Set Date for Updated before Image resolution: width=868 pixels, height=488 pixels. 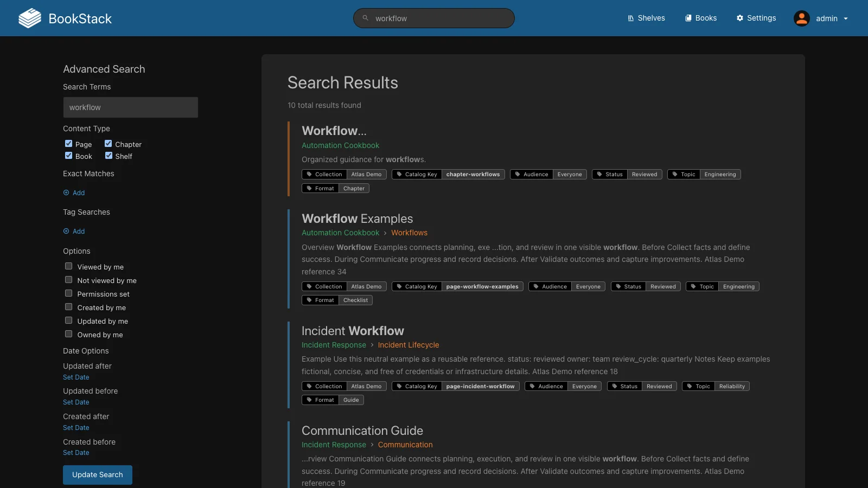(76, 402)
